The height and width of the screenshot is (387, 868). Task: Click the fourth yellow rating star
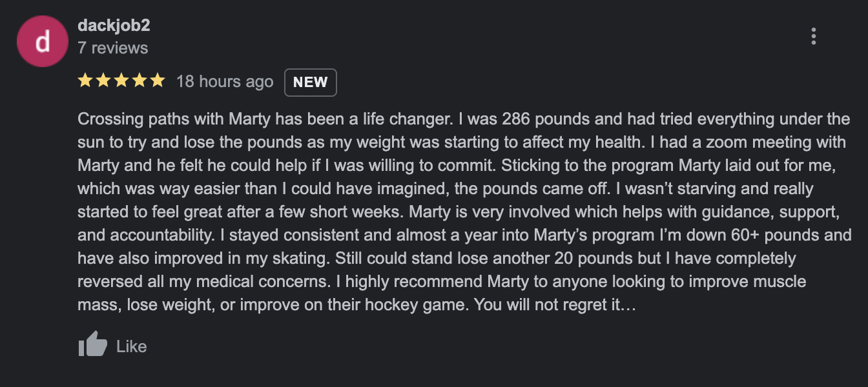point(139,81)
